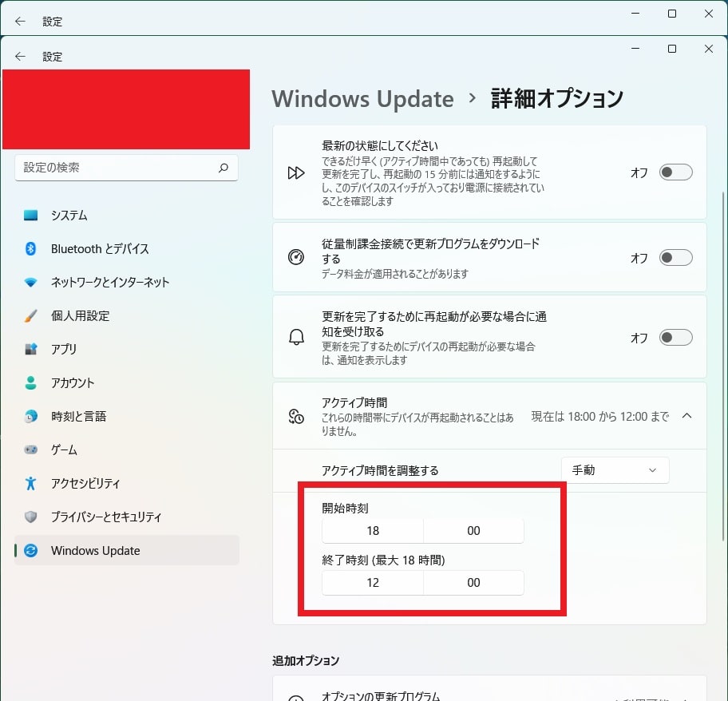Viewport: 728px width, 701px height.
Task: Click the アカウント person icon
Action: click(x=30, y=382)
